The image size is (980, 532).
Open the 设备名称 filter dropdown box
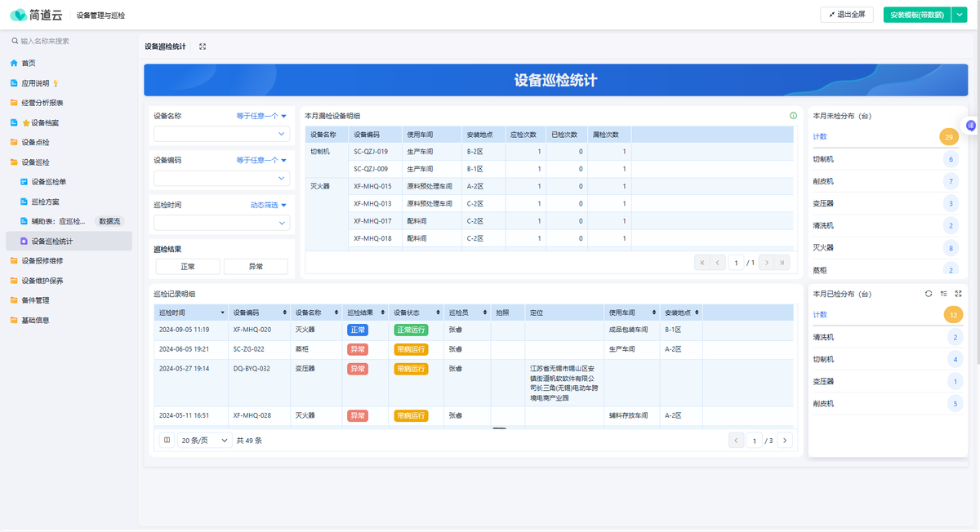click(221, 134)
